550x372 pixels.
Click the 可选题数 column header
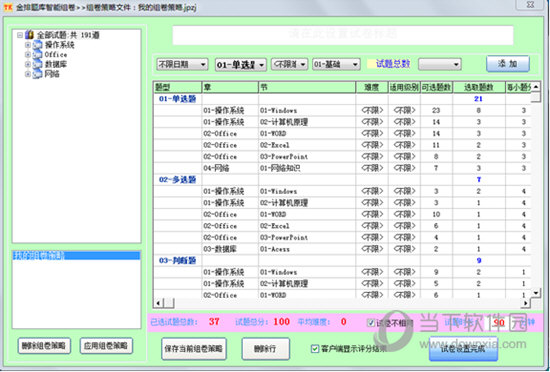437,87
